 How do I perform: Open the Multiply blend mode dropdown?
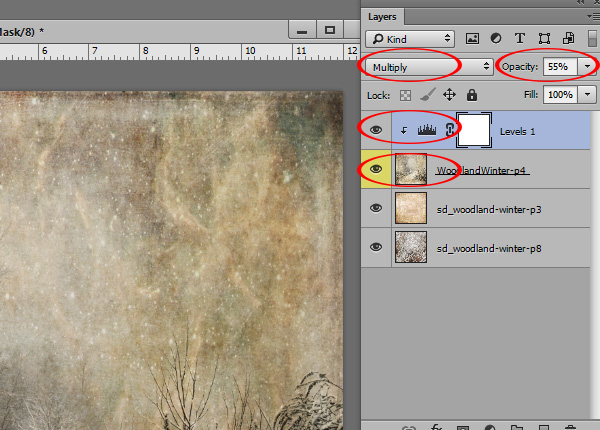[x=429, y=66]
